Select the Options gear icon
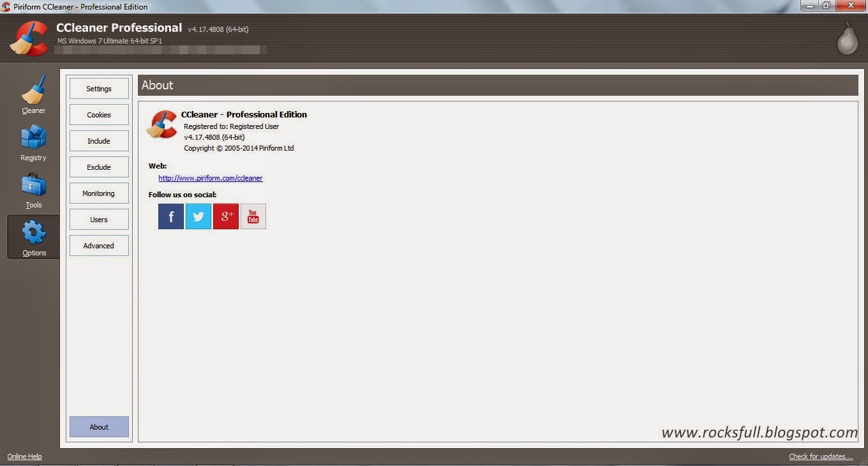This screenshot has width=868, height=466. point(33,233)
